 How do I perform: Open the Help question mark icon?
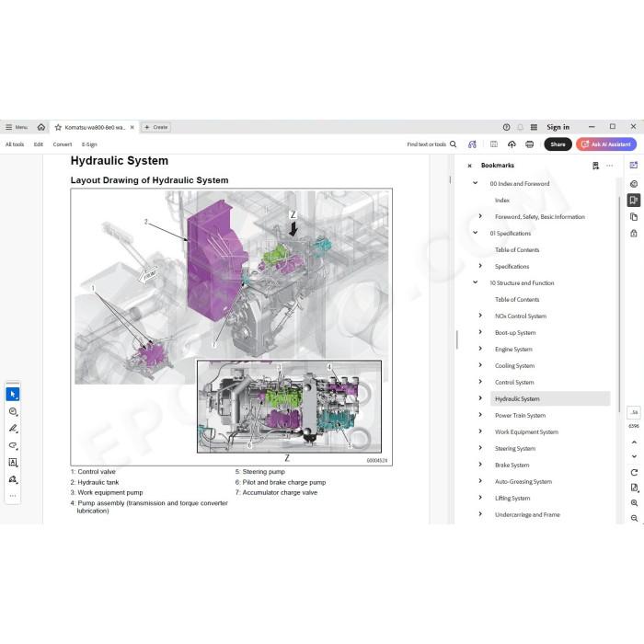(x=506, y=127)
